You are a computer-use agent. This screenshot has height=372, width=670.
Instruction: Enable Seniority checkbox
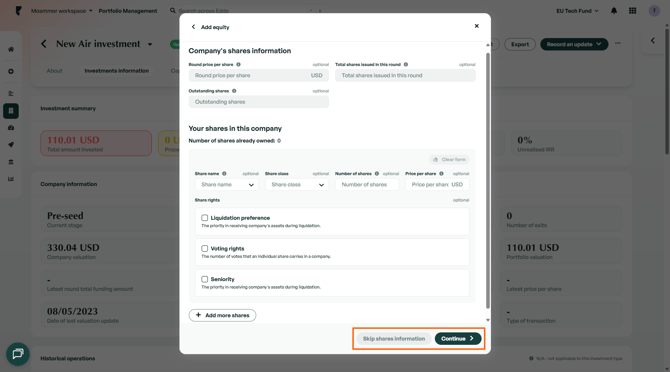(205, 279)
